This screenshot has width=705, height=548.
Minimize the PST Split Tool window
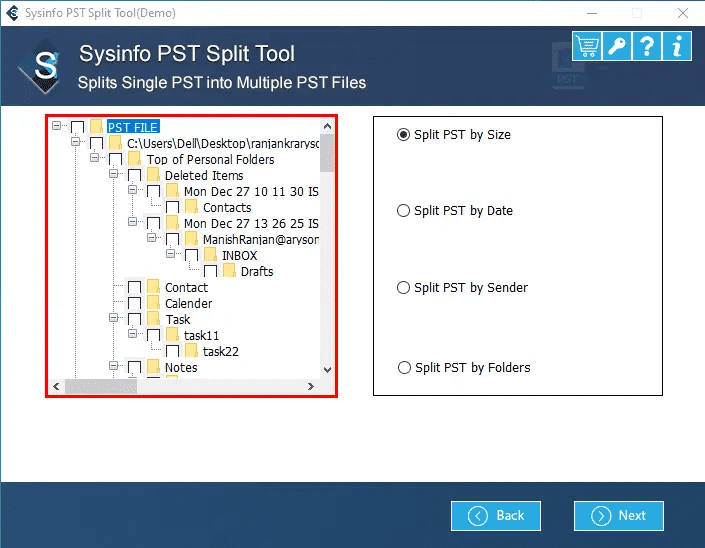[x=592, y=13]
